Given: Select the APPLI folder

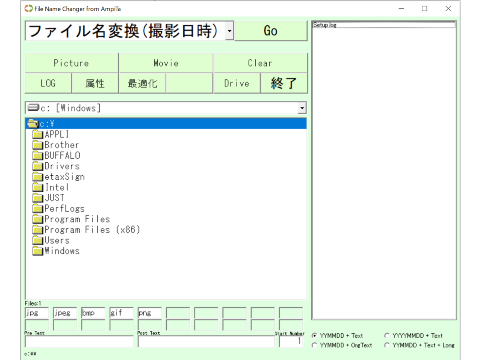Looking at the screenshot, I should click(x=57, y=134).
